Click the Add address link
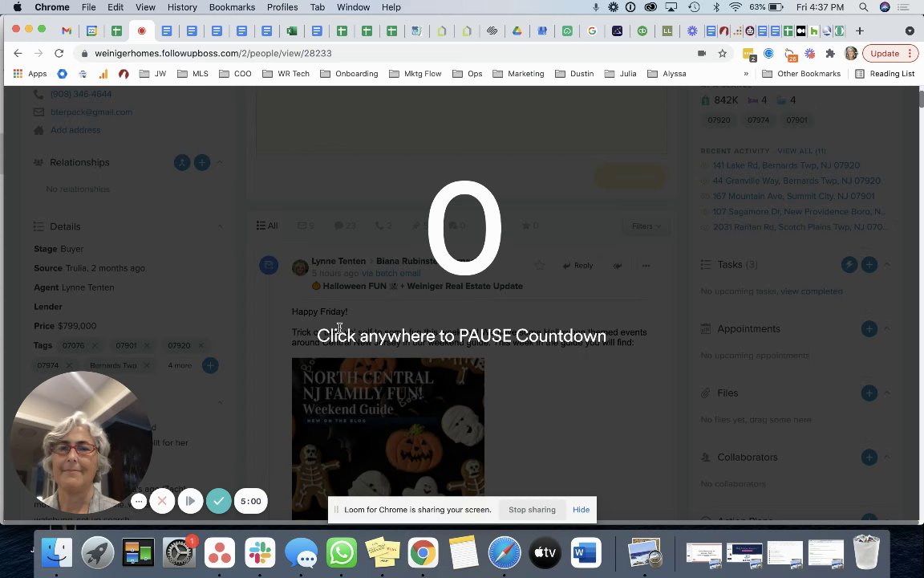 point(75,130)
